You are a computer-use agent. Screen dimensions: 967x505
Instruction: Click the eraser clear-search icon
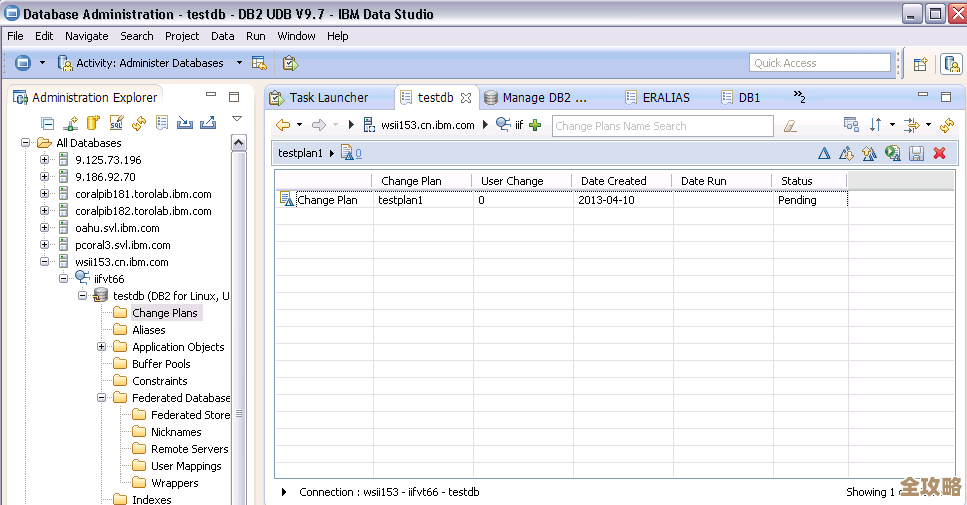790,126
